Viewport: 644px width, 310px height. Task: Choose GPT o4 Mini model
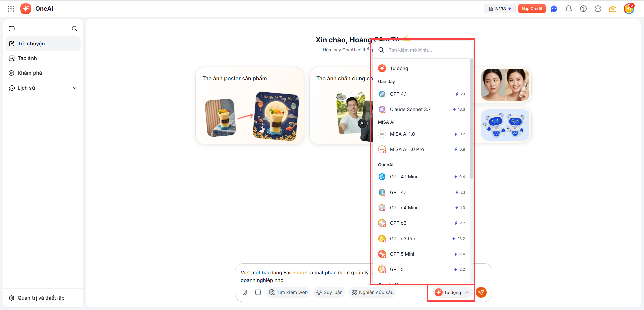[x=422, y=208]
